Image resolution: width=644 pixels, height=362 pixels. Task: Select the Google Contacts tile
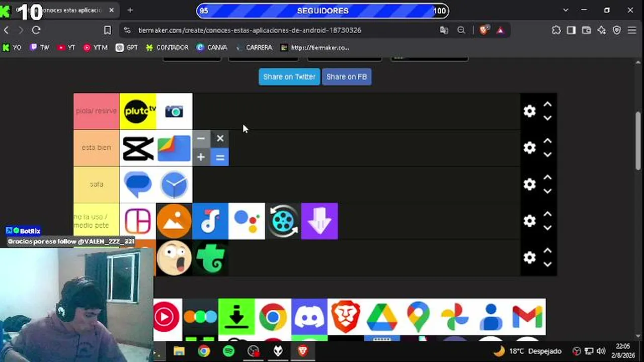pos(491,317)
